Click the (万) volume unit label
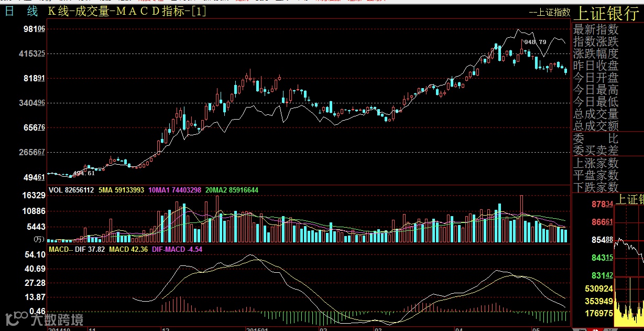The height and width of the screenshot is (331, 644). click(x=38, y=239)
